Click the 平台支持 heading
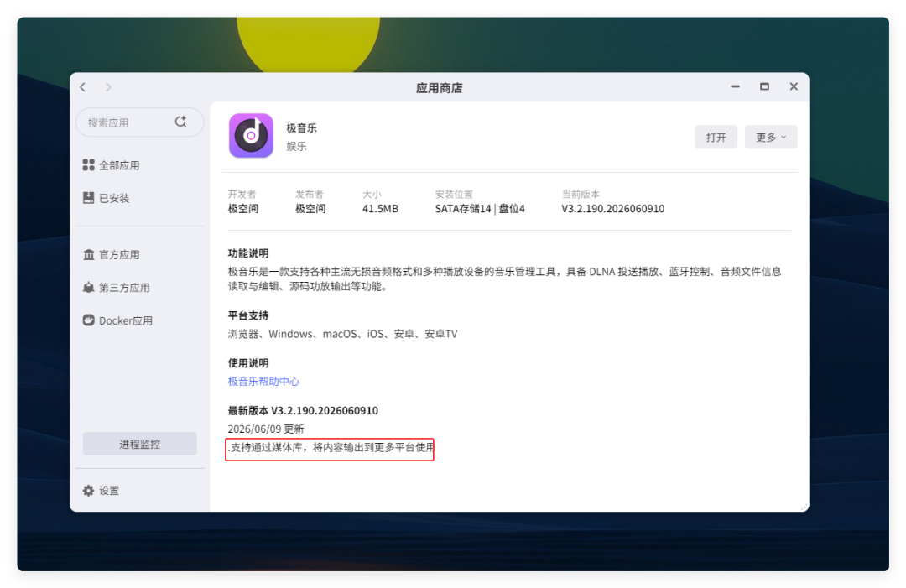This screenshot has width=906, height=588. (247, 315)
